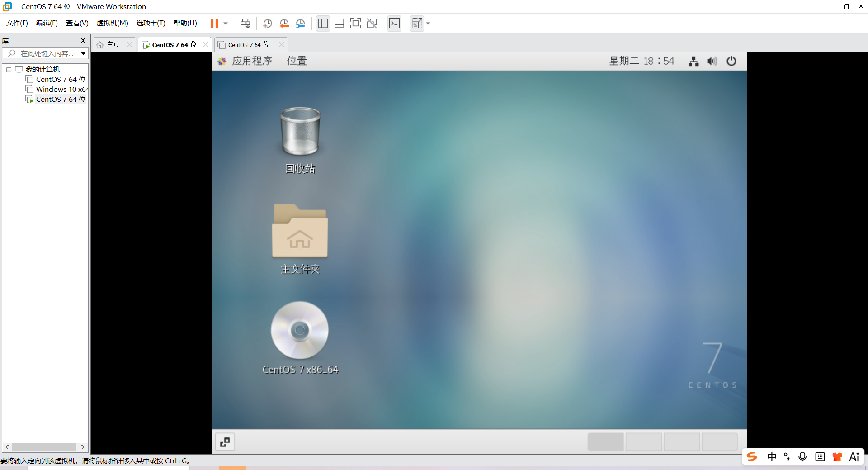
Task: Select the CentOS 7 x86_64 disc icon
Action: [300, 337]
